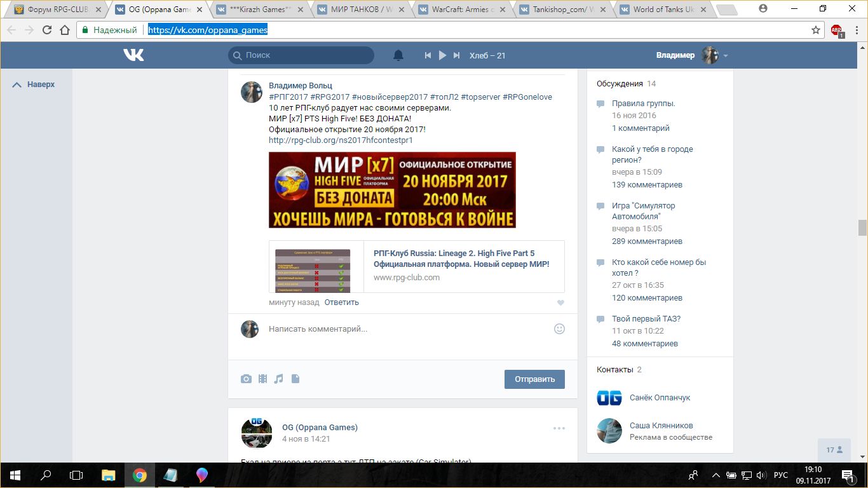
Task: Attach a document with file icon
Action: (x=295, y=379)
